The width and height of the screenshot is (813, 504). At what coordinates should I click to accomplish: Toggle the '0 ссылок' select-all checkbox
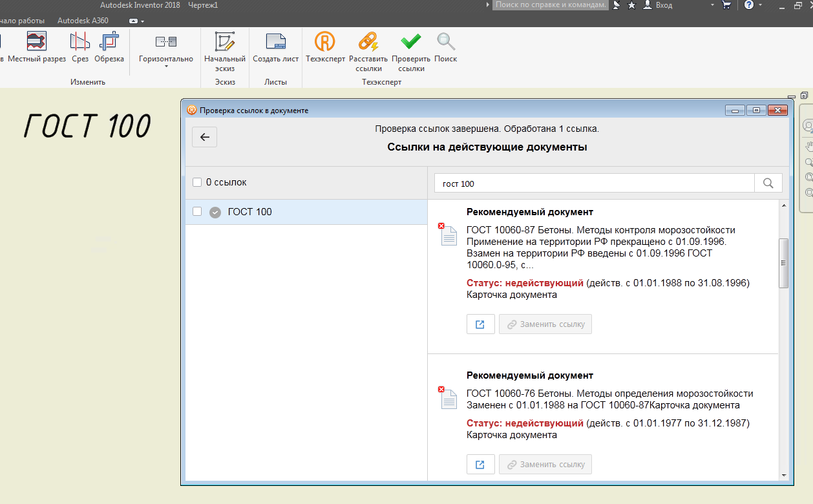click(197, 183)
